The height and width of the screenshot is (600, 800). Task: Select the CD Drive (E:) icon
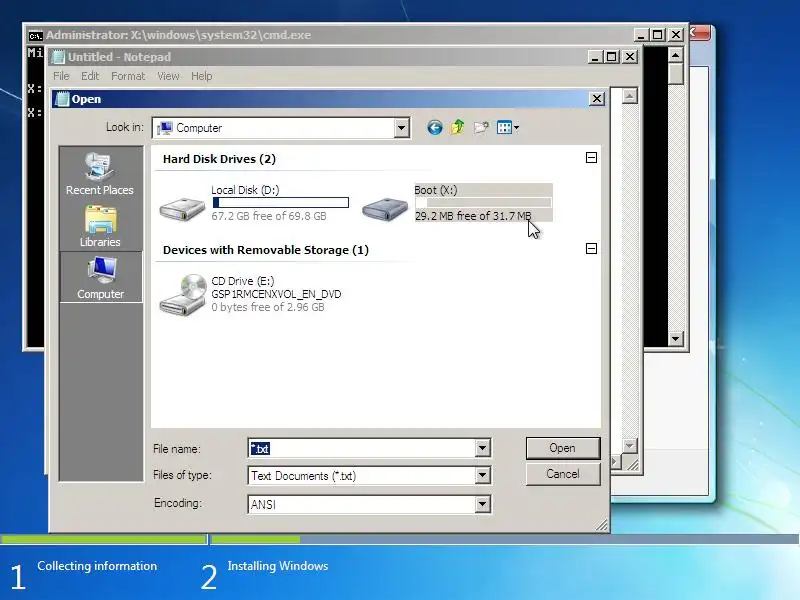[x=182, y=295]
